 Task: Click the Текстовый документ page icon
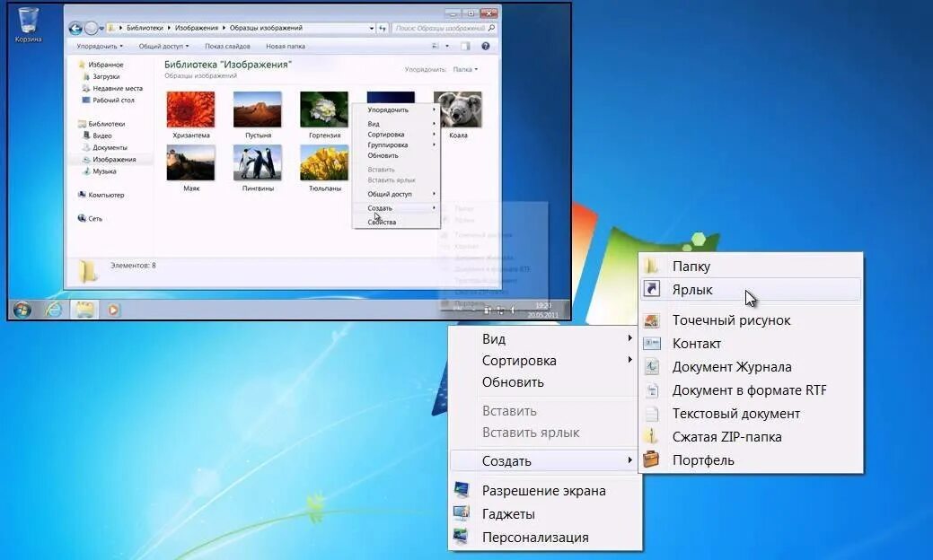(x=652, y=413)
